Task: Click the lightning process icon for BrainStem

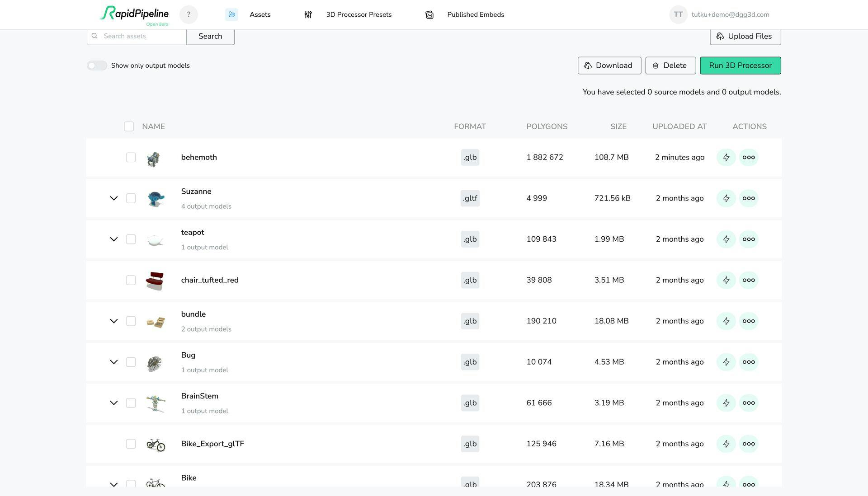Action: (726, 403)
